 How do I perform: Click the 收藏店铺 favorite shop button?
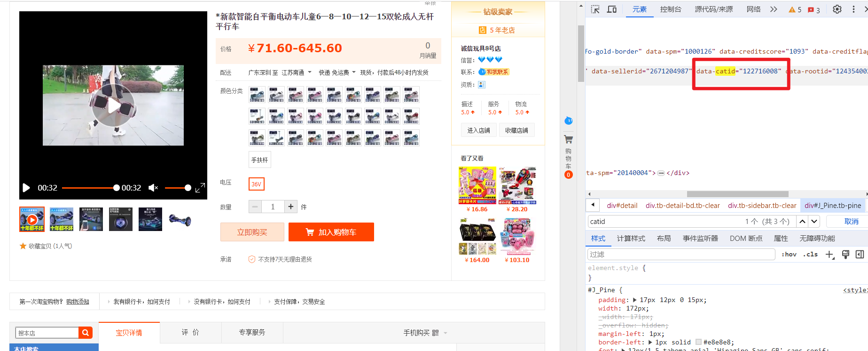point(516,130)
